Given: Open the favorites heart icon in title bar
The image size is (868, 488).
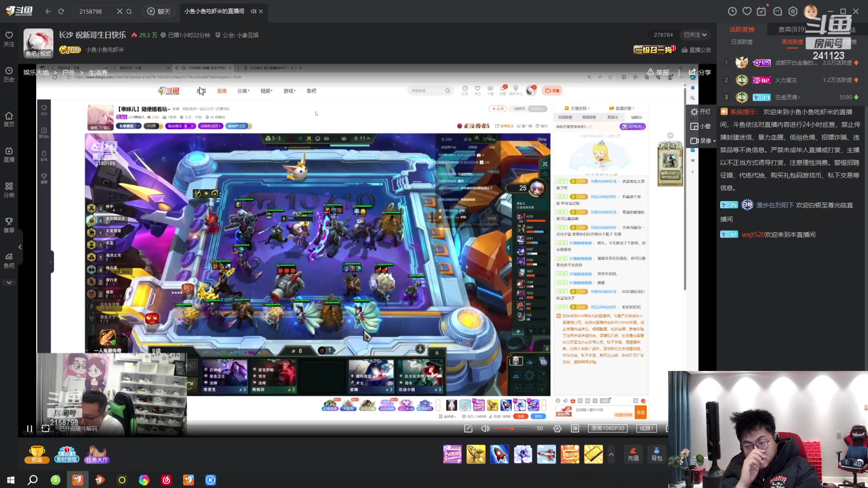Looking at the screenshot, I should pos(747,11).
